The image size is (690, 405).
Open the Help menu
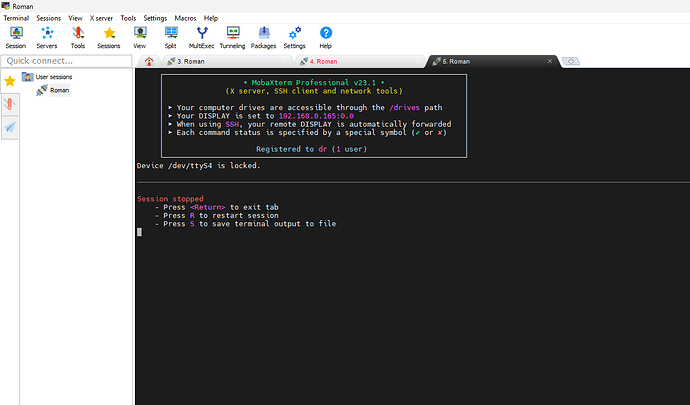tap(211, 18)
